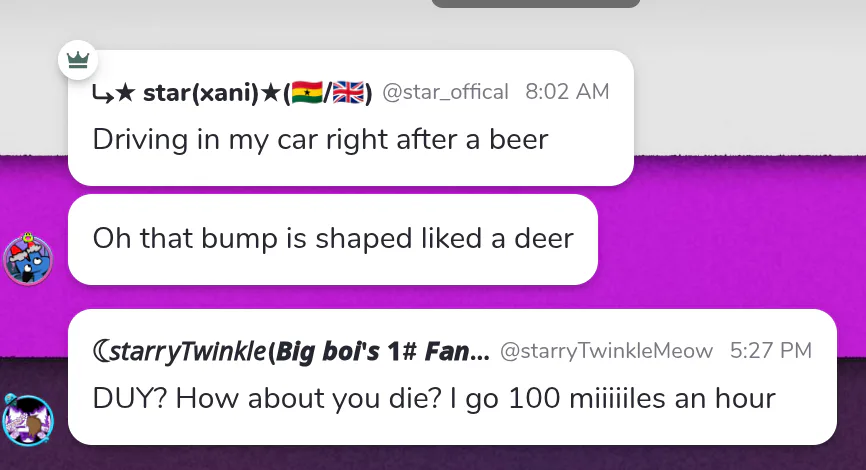Click the crown badge icon above first message

pos(77,60)
